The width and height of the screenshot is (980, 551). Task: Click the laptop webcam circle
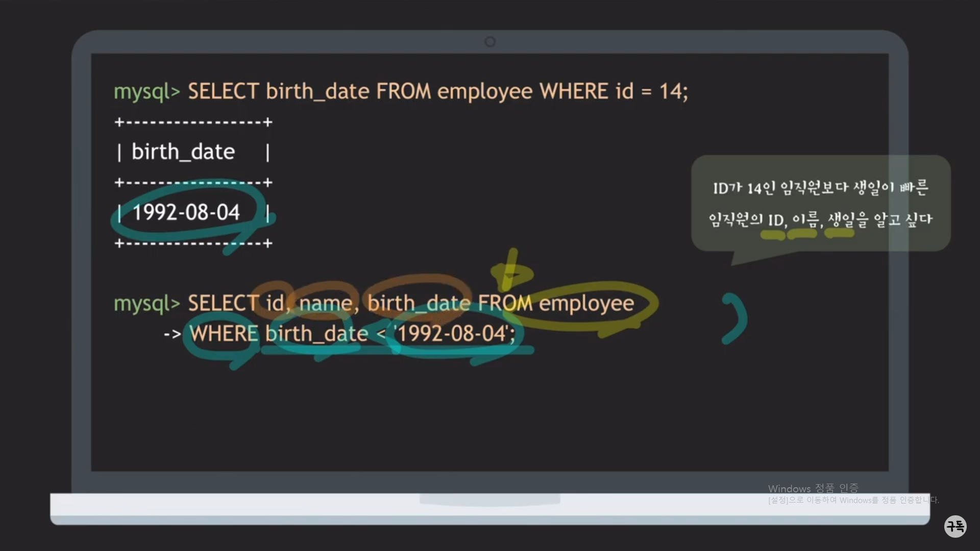490,42
